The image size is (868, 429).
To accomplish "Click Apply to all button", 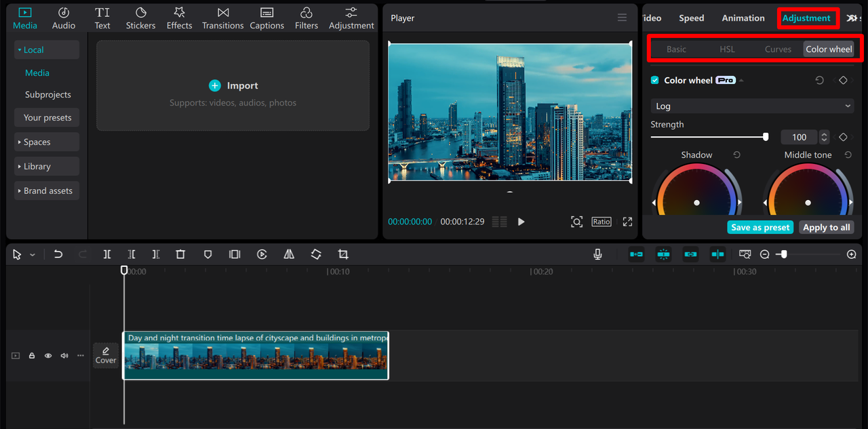I will (826, 227).
